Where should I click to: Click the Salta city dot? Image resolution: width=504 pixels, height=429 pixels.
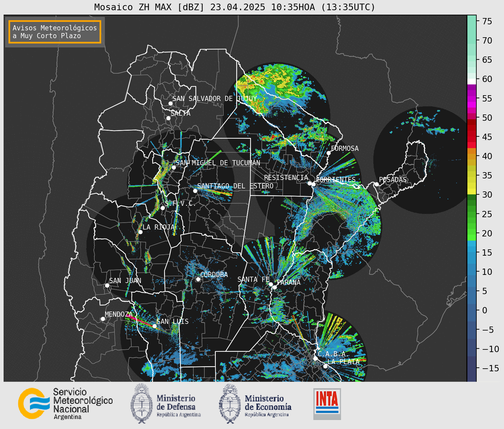(x=169, y=118)
